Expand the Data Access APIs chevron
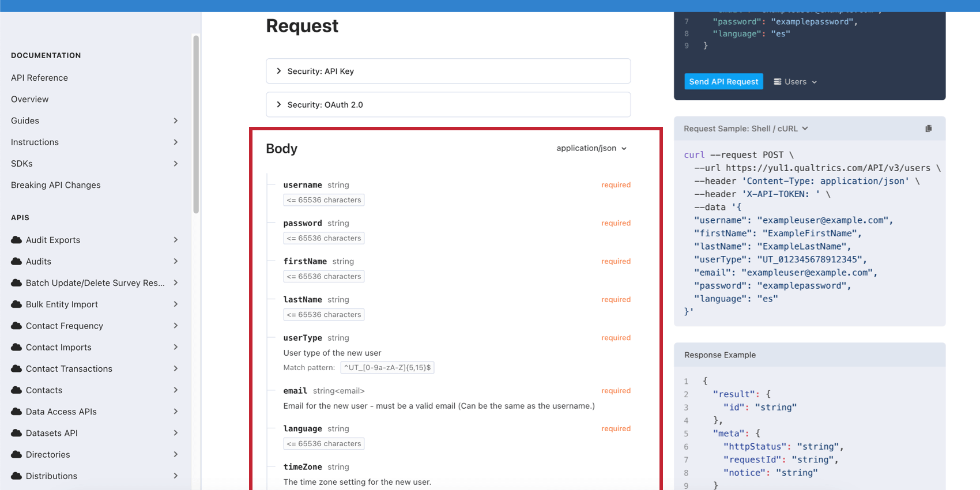Image resolution: width=980 pixels, height=490 pixels. coord(176,412)
